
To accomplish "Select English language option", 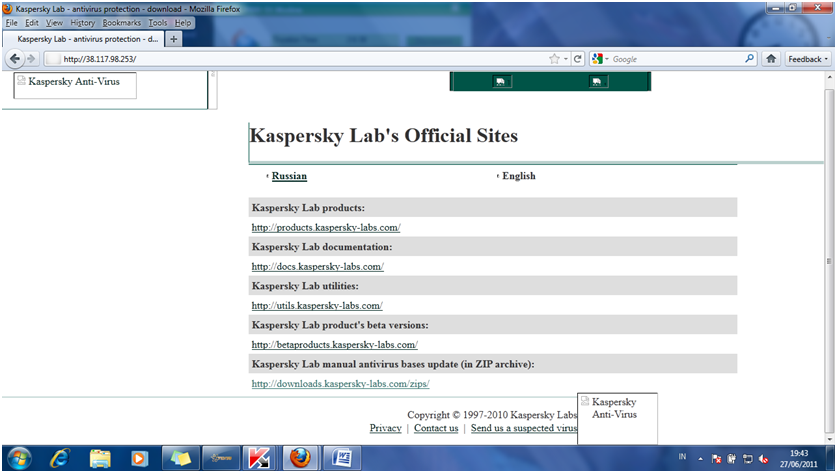I will click(x=519, y=176).
